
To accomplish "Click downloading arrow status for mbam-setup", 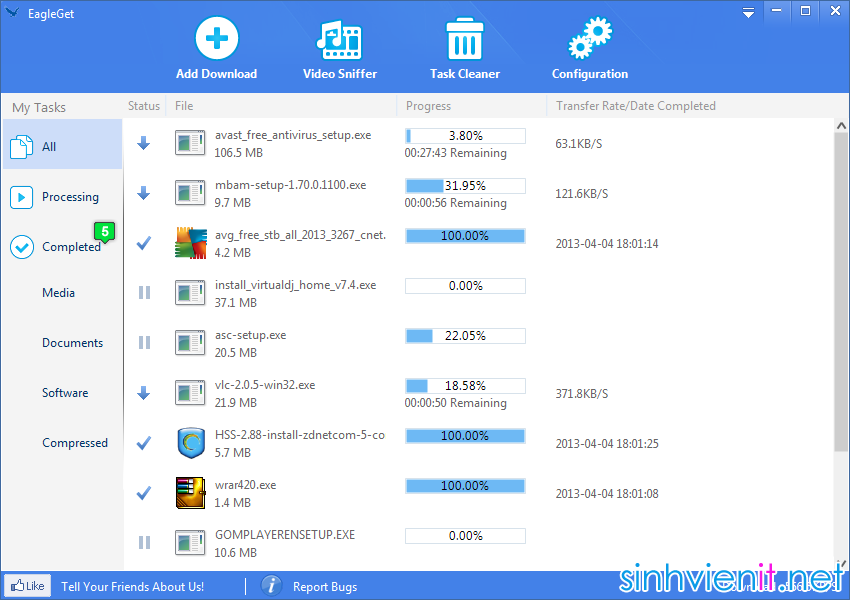I will (x=144, y=193).
